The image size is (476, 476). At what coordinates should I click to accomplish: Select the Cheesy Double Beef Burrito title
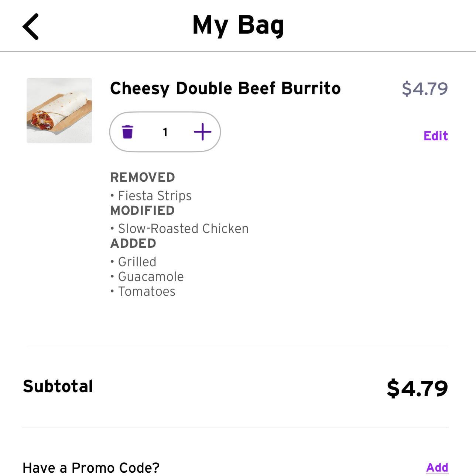coord(225,89)
